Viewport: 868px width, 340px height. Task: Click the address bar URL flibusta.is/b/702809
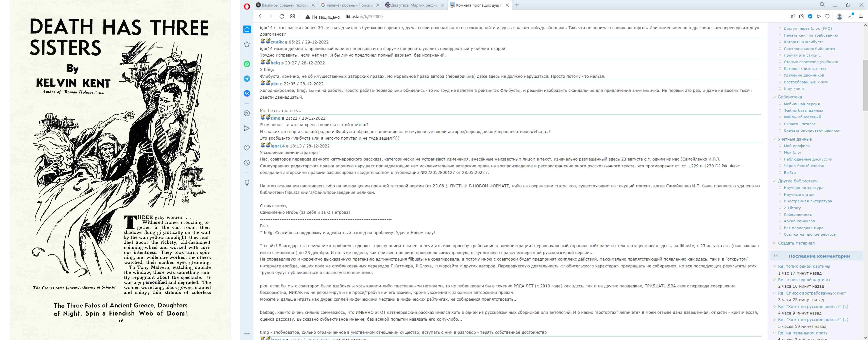coord(364,17)
